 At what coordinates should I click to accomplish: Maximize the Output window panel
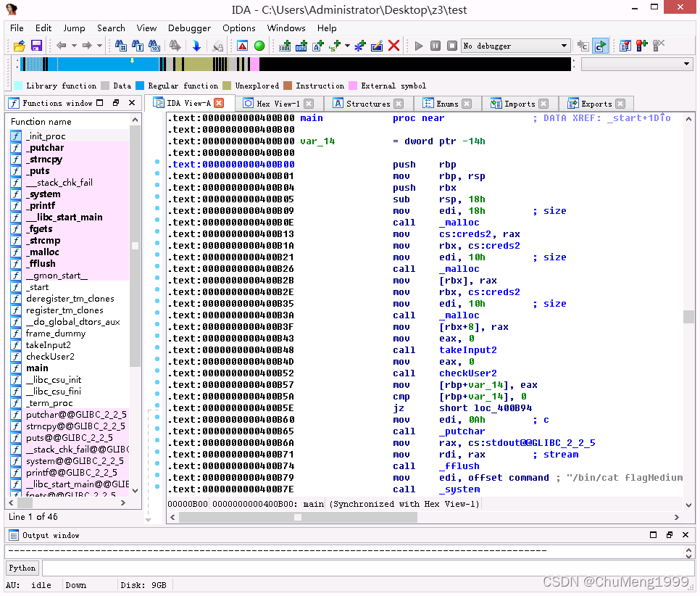click(653, 535)
